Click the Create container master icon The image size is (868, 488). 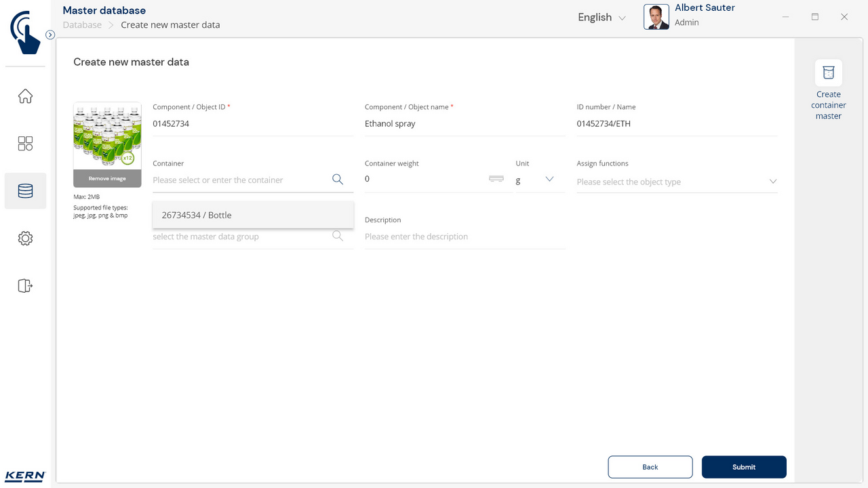(x=828, y=73)
